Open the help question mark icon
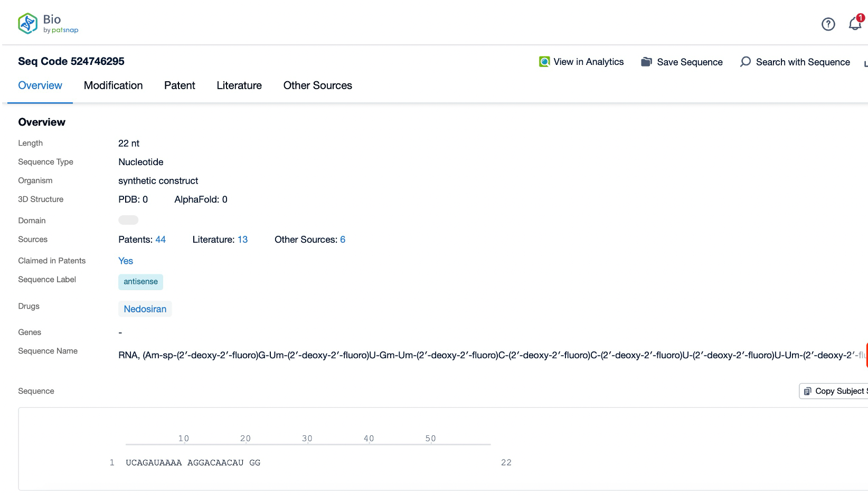This screenshot has height=497, width=868. (x=828, y=24)
